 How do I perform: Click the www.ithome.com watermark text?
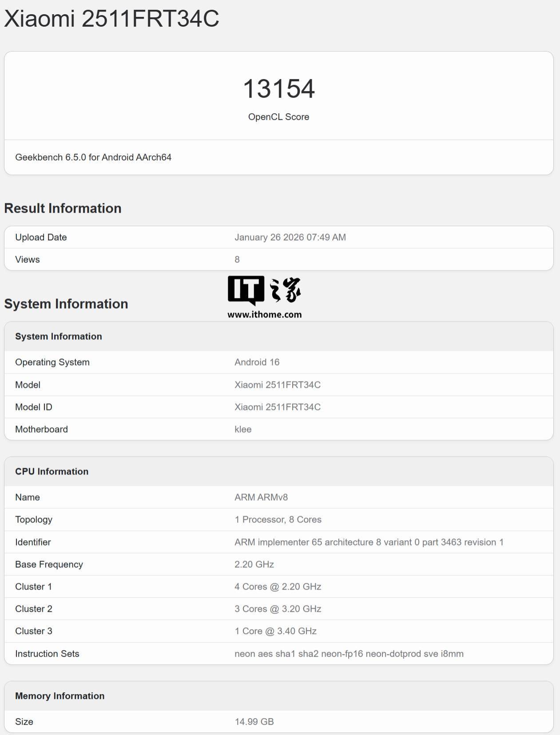point(264,314)
